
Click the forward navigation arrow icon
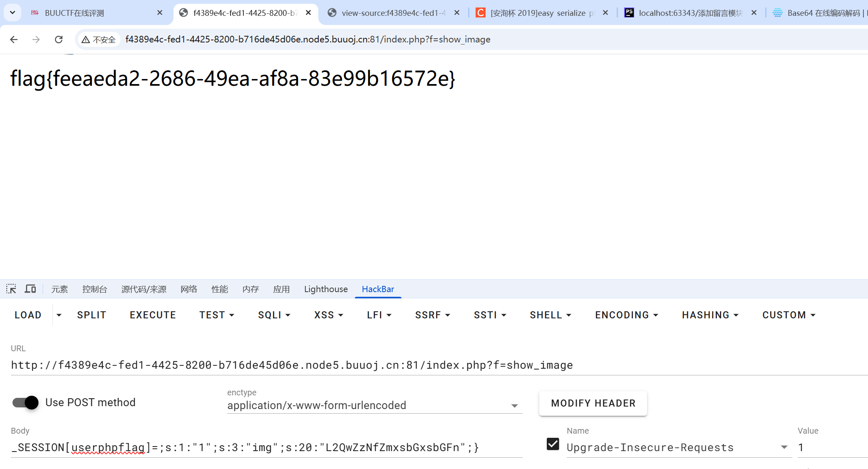coord(36,40)
